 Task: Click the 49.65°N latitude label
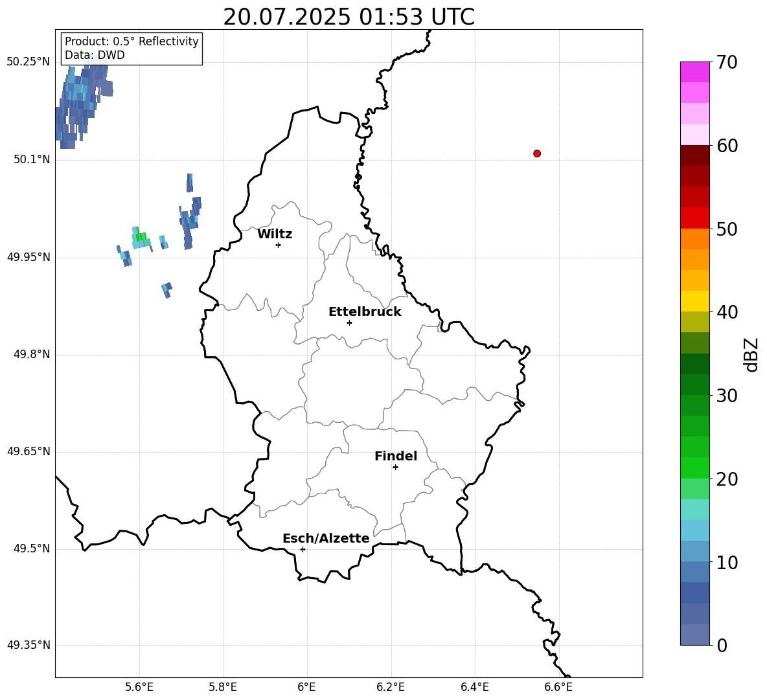click(x=29, y=451)
